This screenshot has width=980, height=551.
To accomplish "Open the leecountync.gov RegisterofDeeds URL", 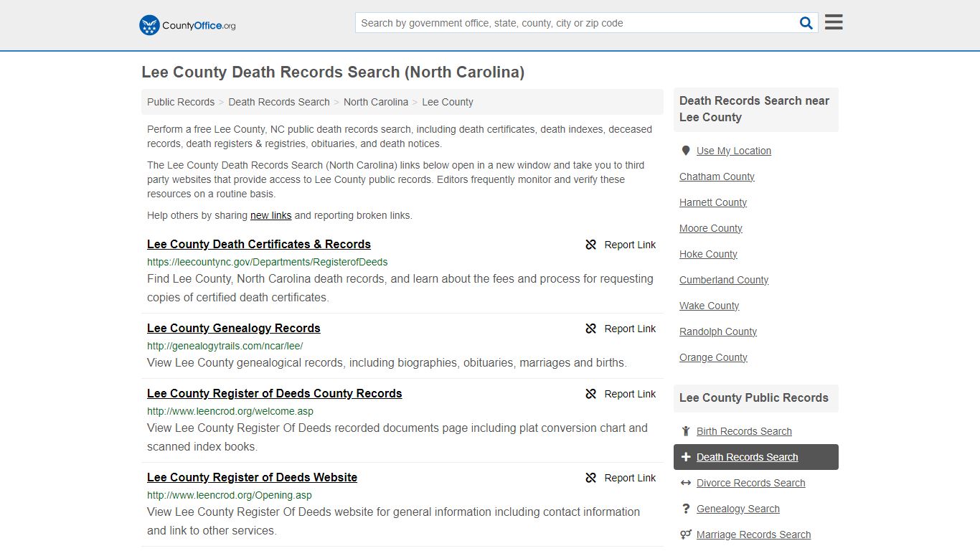I will (x=268, y=262).
